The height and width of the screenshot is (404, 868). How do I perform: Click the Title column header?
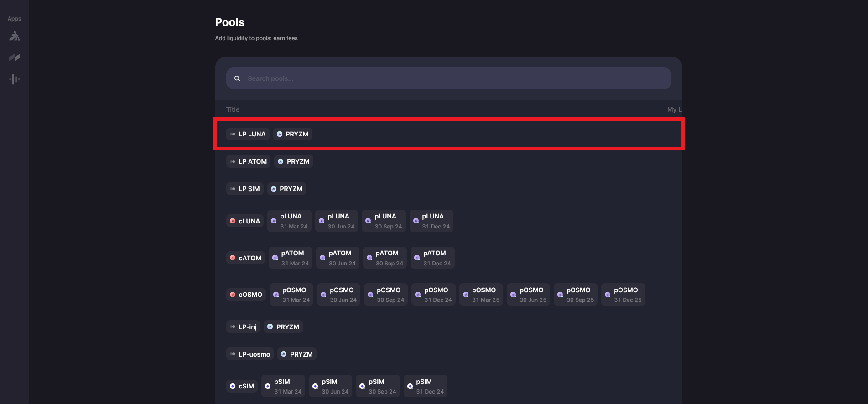point(233,109)
